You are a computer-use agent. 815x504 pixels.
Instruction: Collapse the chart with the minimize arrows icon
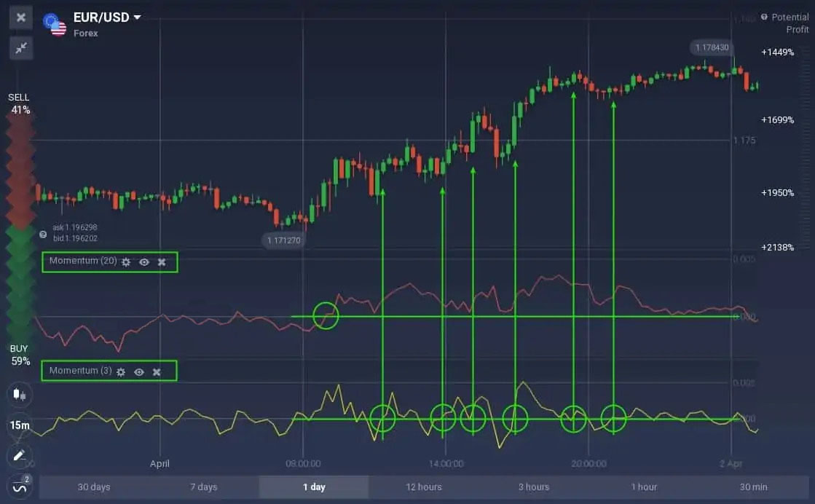(x=21, y=47)
